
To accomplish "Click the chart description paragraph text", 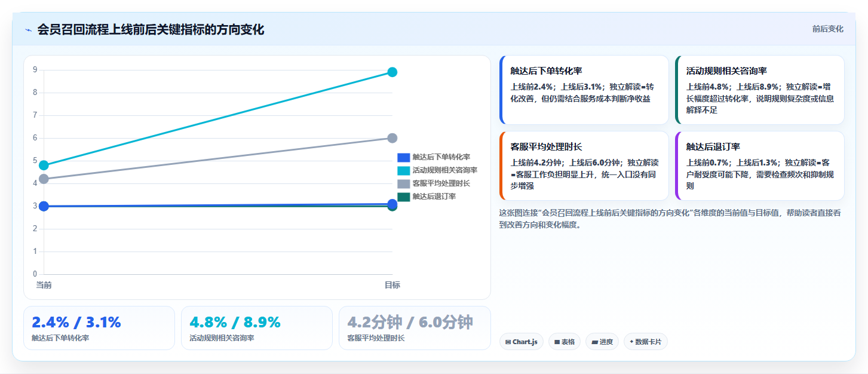I will pyautogui.click(x=670, y=219).
